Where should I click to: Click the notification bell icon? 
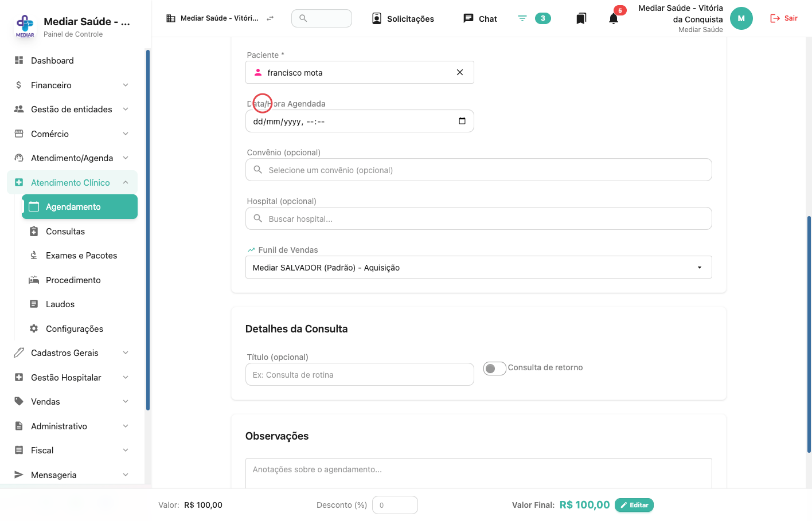point(614,18)
